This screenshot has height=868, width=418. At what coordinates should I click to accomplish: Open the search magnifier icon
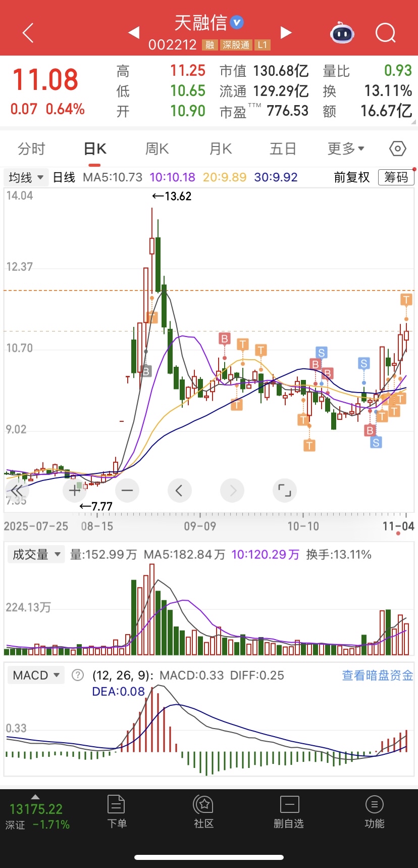[386, 33]
